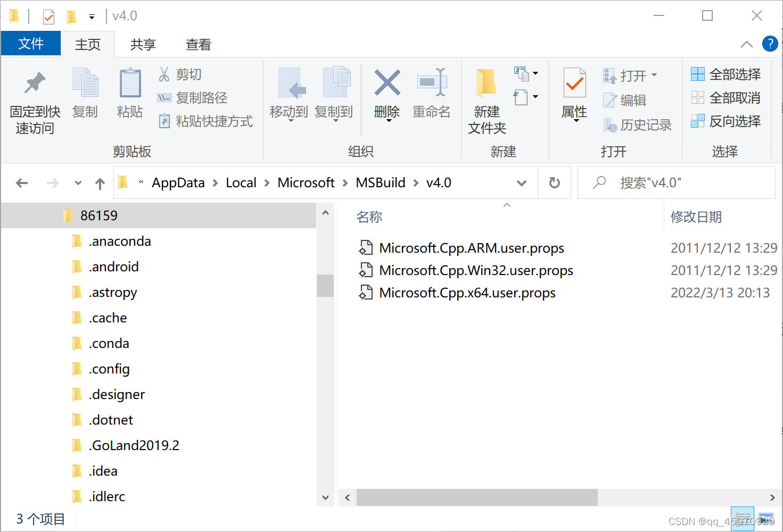Click MSBuild in the breadcrumb path

coord(381,182)
